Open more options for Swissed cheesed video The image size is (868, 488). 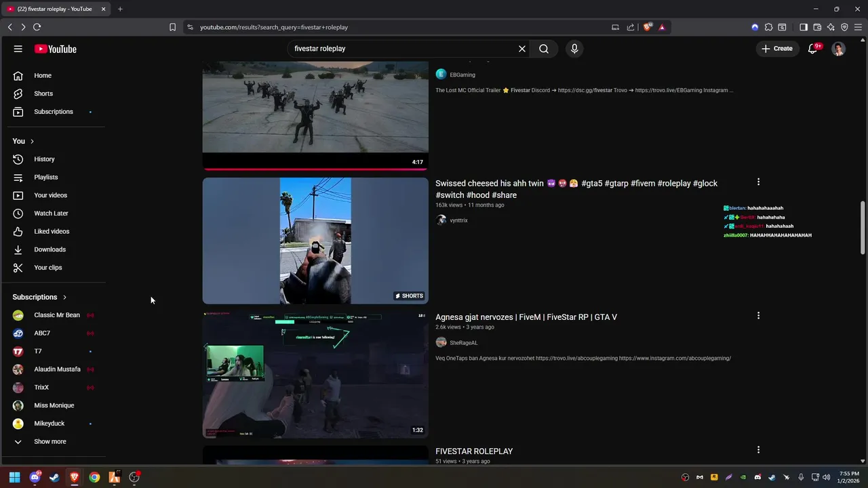758,182
